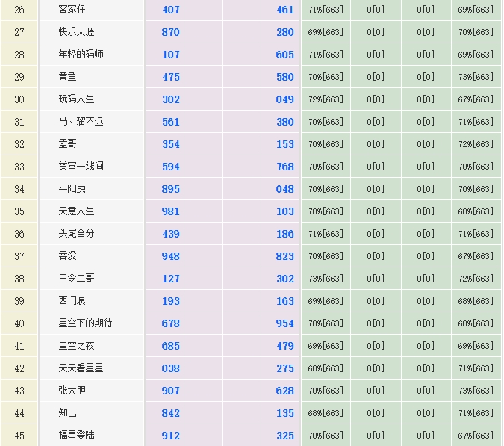Screen dimensions: 504x446
Task: Select number 912 for 福星登陆
Action: coord(170,436)
